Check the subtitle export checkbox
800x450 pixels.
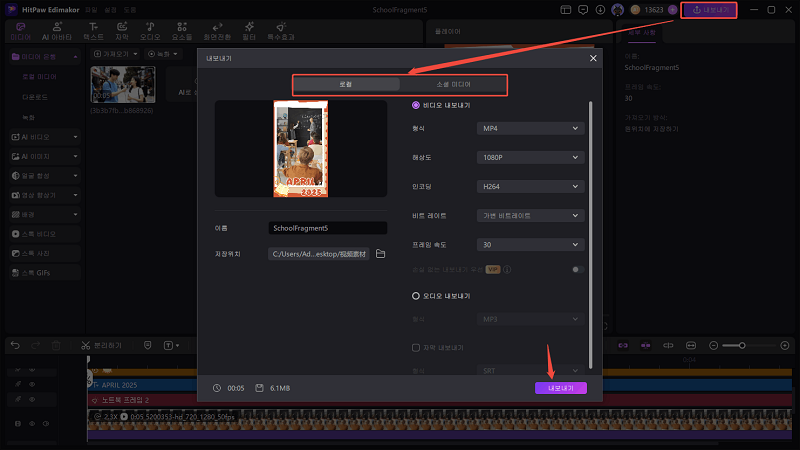pos(416,347)
